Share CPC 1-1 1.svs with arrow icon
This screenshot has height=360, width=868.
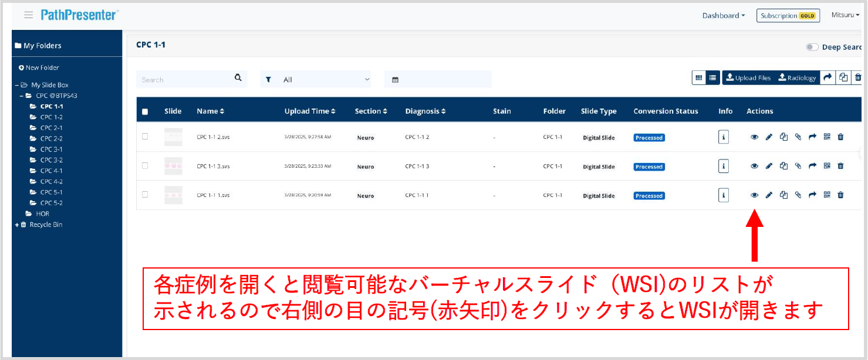[x=813, y=195]
